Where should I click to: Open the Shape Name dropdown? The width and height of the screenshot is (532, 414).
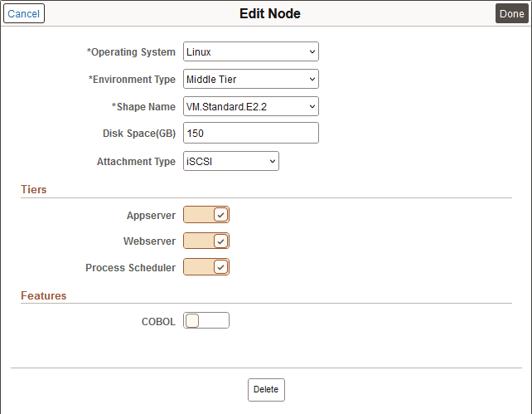click(251, 106)
